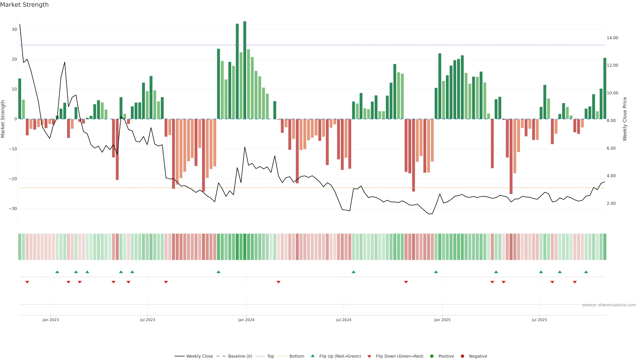Toggle Baseline (0) legend entry

pos(240,356)
